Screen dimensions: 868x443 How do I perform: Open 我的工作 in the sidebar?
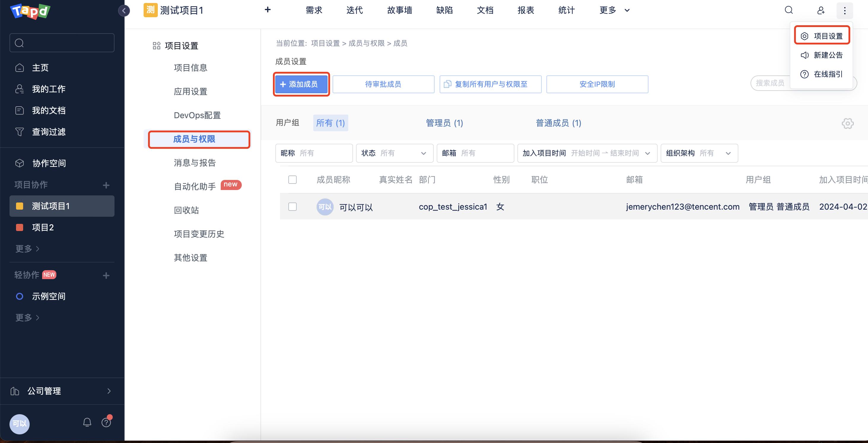(40, 89)
